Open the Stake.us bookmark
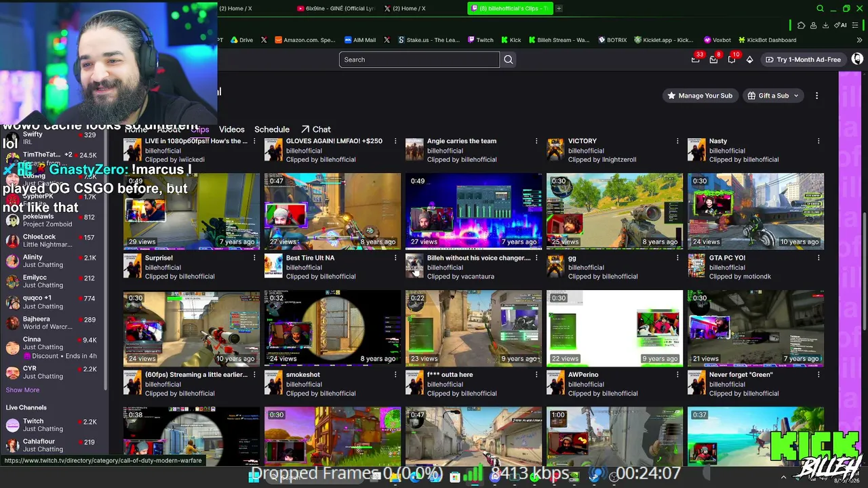Screen dimensions: 868x488 click(x=429, y=40)
